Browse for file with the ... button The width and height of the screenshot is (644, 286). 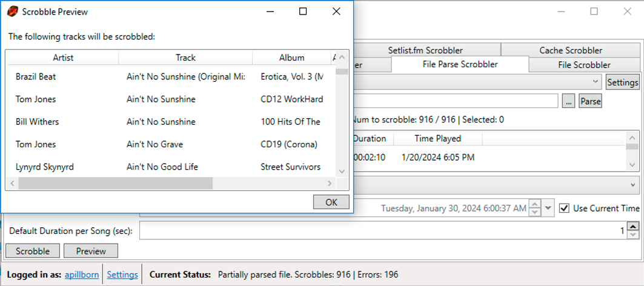[568, 102]
